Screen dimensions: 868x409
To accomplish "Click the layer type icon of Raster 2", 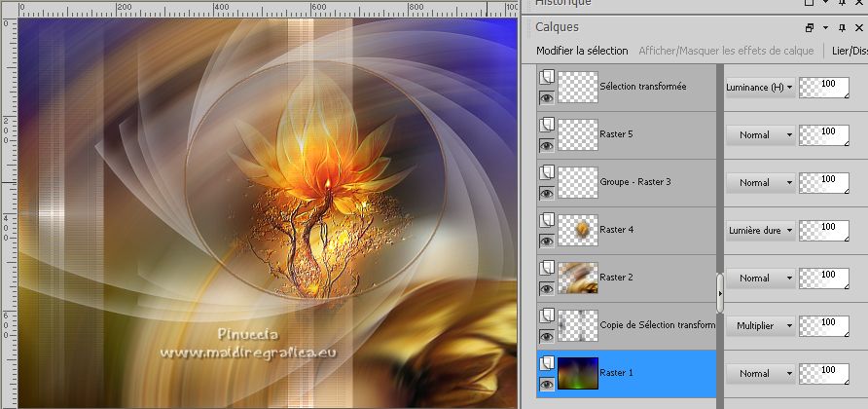I will tap(547, 268).
